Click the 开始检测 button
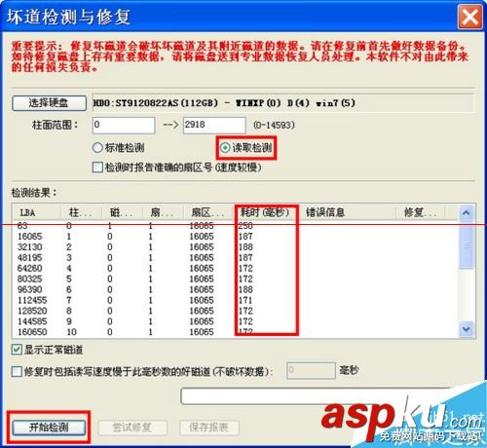The image size is (487, 448). 49,428
